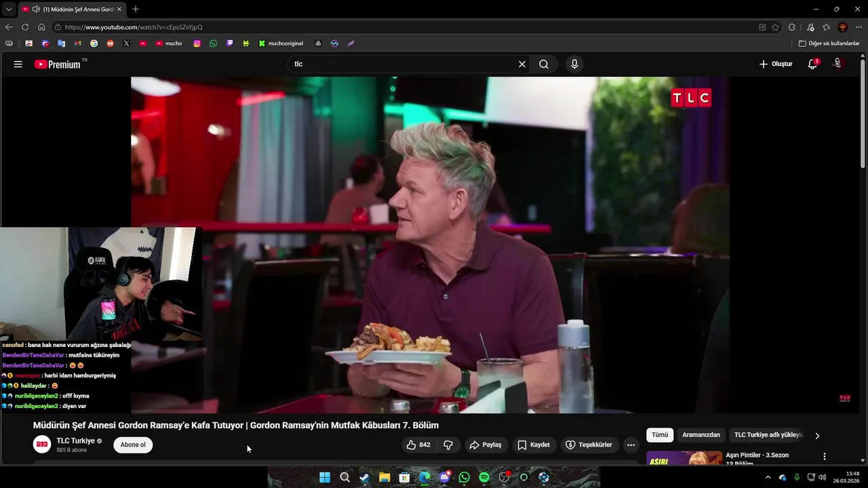
Task: Open Kick muchooriginal bookmark
Action: pos(281,43)
